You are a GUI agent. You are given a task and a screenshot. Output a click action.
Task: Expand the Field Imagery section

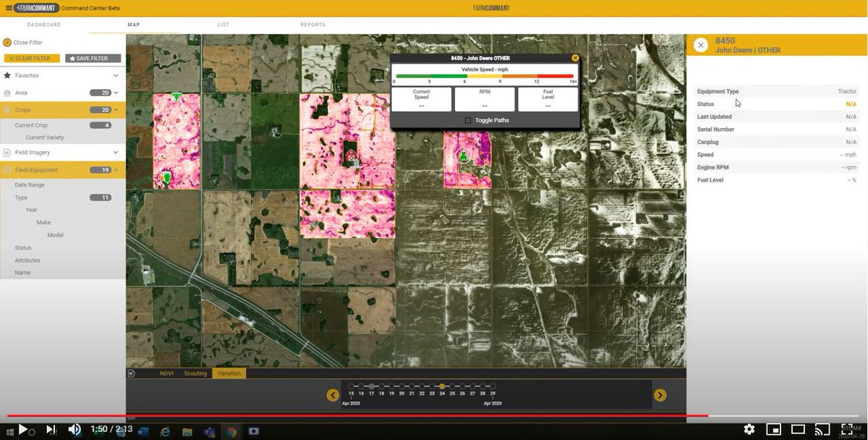pos(116,153)
